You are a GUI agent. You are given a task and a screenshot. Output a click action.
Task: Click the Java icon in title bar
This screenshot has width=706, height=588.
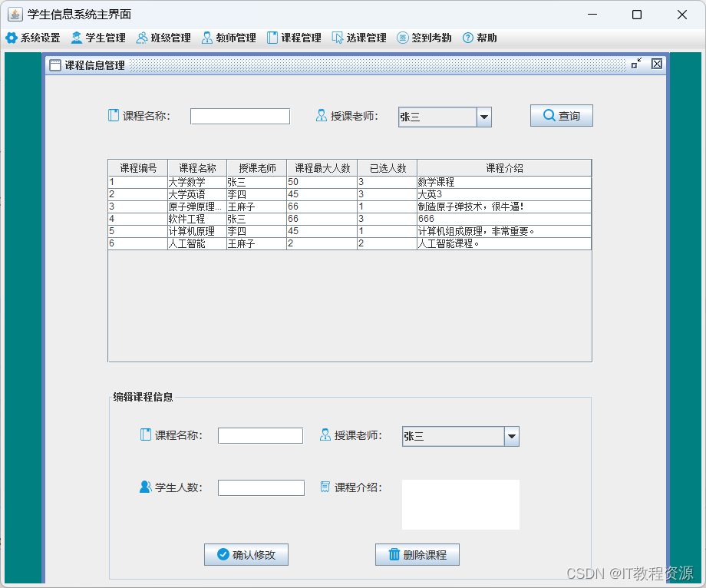coord(15,15)
